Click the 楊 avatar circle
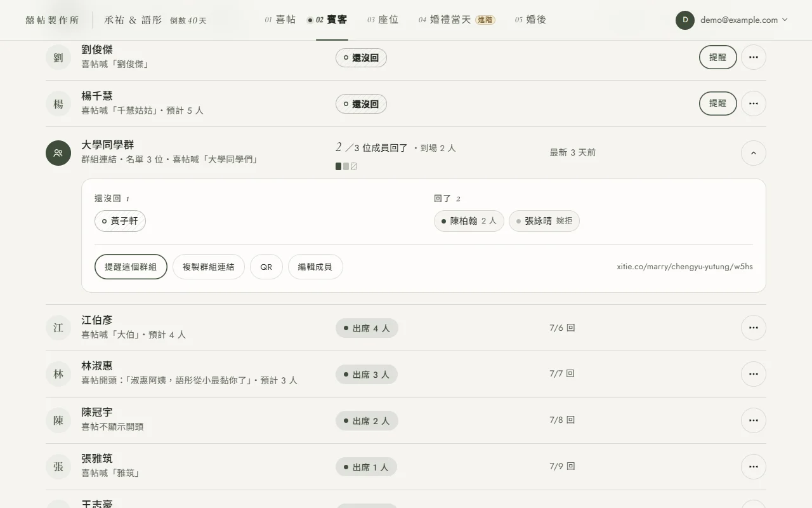Screen dimensions: 812x508 [x=58, y=104]
